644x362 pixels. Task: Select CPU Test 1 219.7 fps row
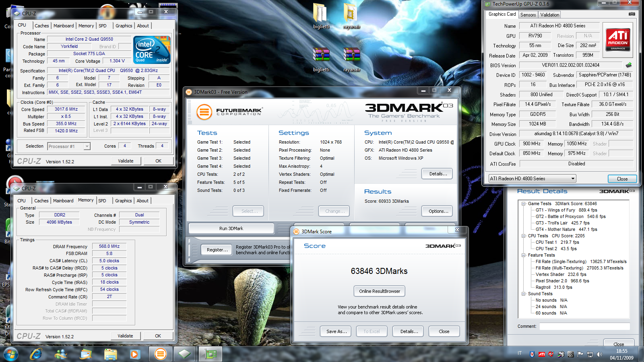pos(557,242)
